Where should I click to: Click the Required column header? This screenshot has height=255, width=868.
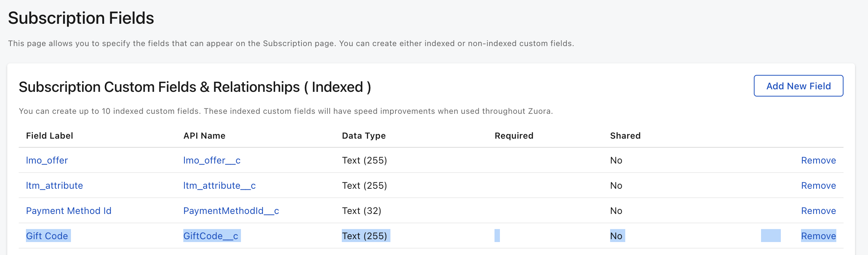coord(514,136)
